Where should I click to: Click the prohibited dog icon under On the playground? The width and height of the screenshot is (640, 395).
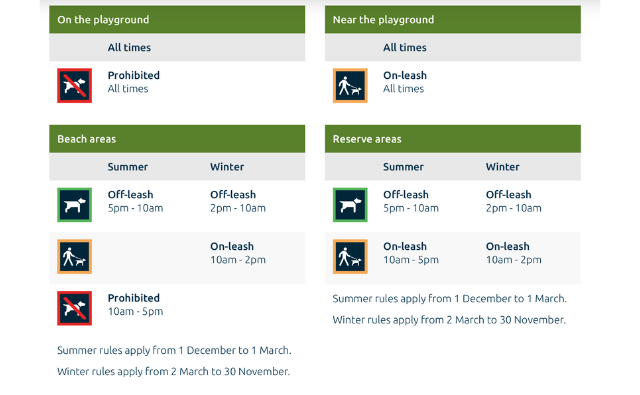pos(74,85)
